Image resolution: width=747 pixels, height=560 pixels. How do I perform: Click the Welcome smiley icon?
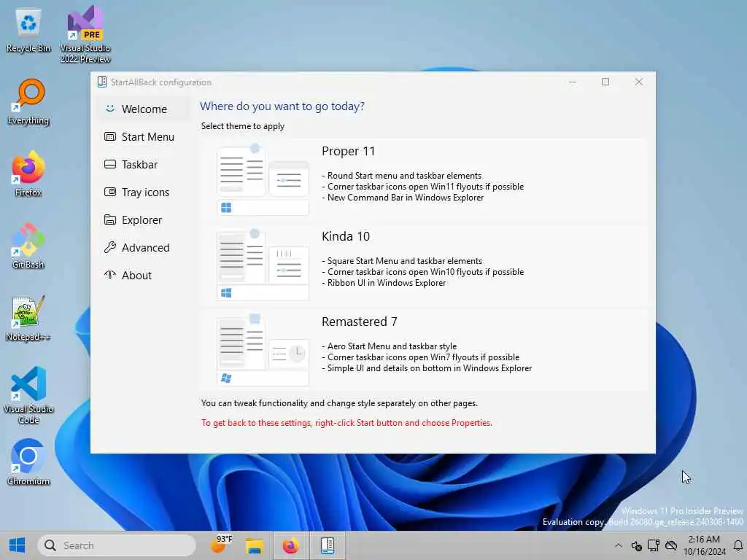tap(110, 109)
